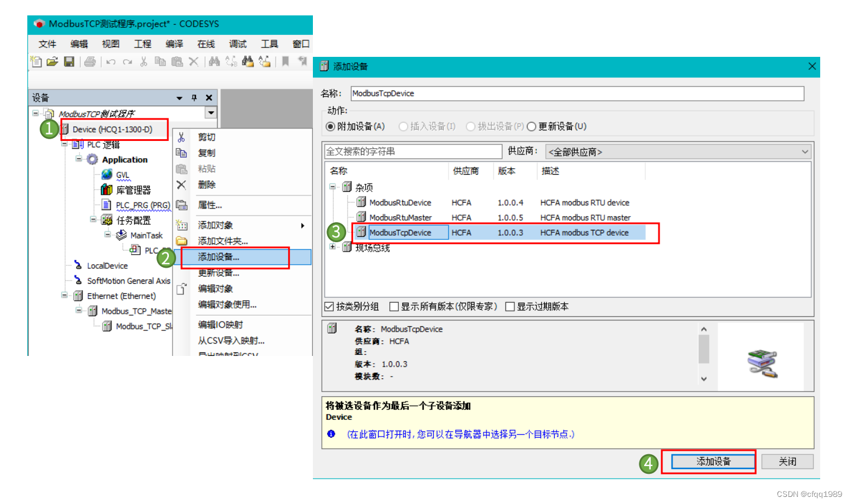Viewport: 851px width, 504px height.
Task: Select the 更新设备(U) radio button
Action: pos(532,126)
